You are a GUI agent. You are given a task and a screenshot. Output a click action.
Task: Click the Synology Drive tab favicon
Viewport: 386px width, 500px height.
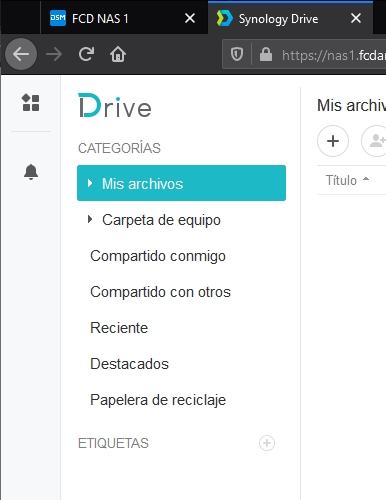click(x=224, y=18)
